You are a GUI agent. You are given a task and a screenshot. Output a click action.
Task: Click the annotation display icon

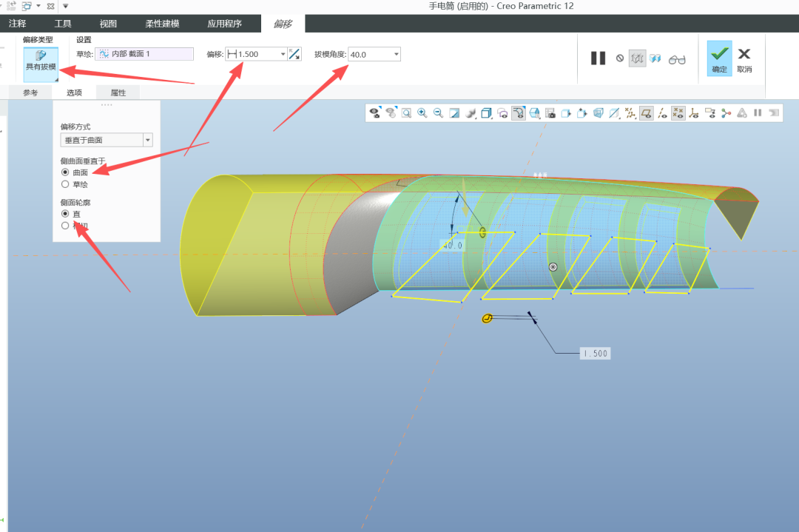coord(709,113)
